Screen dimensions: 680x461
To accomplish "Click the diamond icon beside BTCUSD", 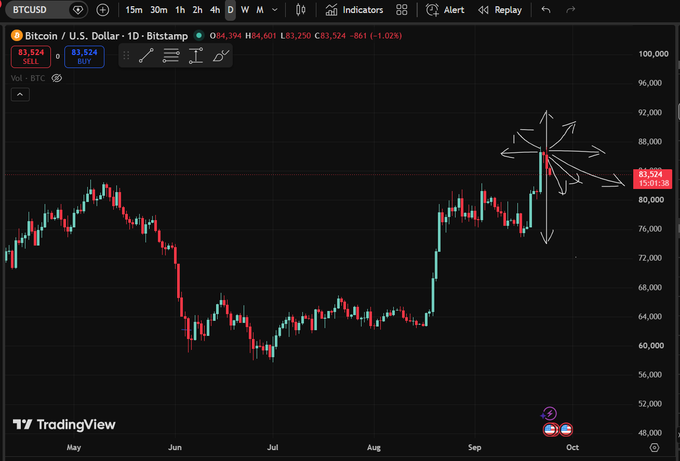I will coord(78,10).
